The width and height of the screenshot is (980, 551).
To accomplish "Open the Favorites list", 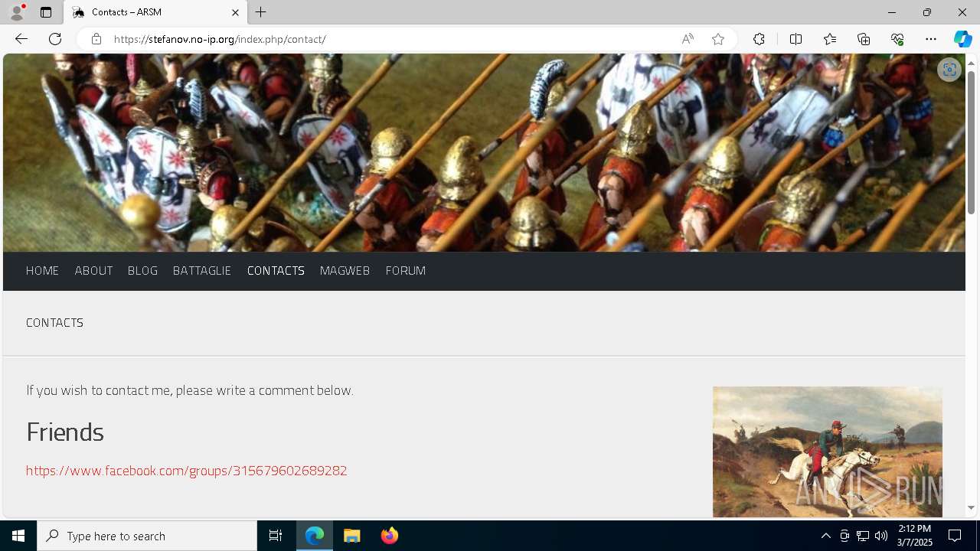I will tap(830, 39).
